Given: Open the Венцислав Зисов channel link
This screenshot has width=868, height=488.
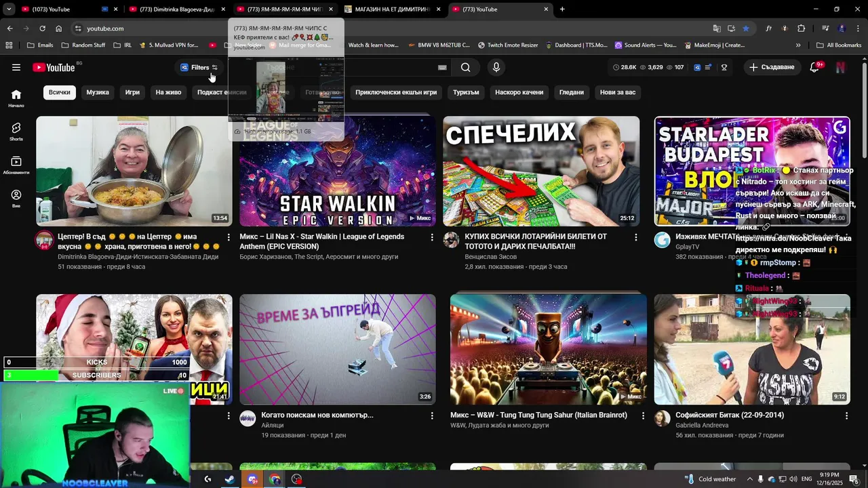Looking at the screenshot, I should click(490, 257).
